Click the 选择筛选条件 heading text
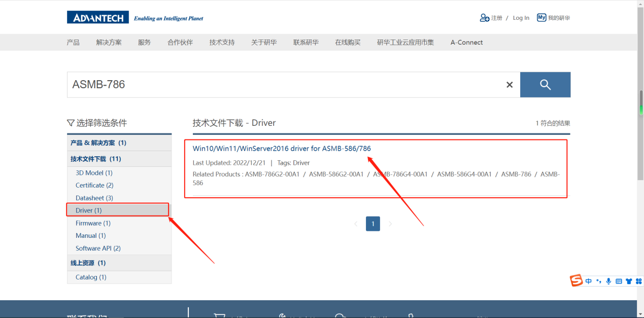This screenshot has height=318, width=644. [101, 123]
